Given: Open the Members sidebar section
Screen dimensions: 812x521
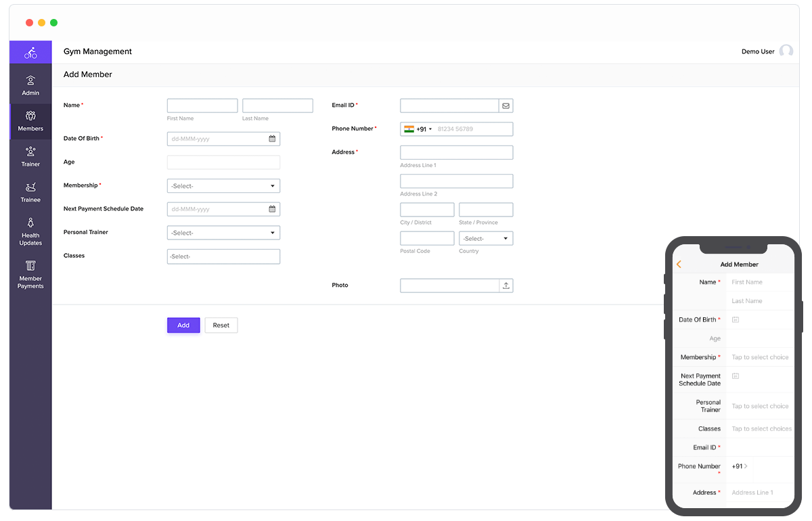Looking at the screenshot, I should click(x=30, y=121).
